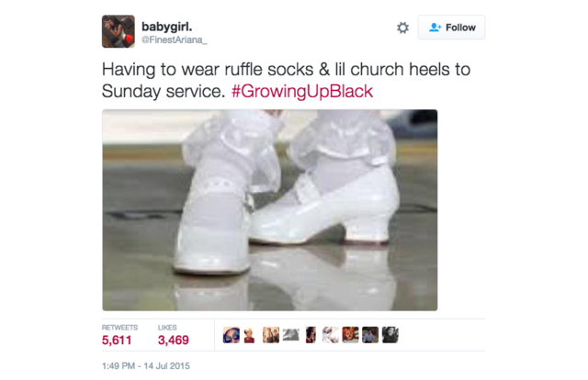Open the eighth liker's avatar
This screenshot has height=380, width=588.
tap(370, 335)
